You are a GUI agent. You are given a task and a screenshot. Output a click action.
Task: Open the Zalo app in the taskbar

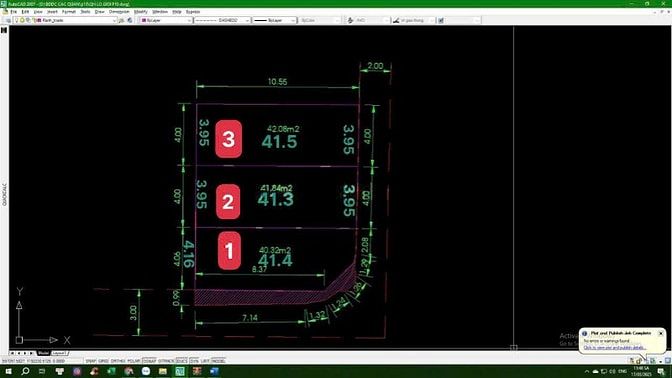tap(146, 371)
